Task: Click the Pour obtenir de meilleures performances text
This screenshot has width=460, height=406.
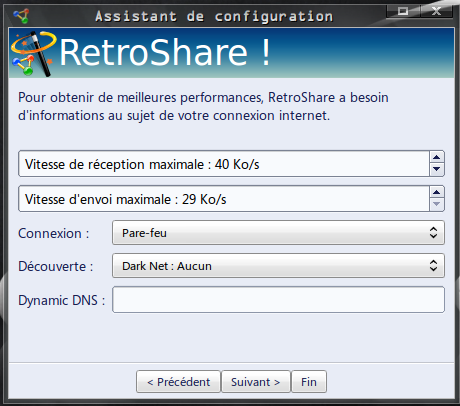Action: click(x=203, y=106)
